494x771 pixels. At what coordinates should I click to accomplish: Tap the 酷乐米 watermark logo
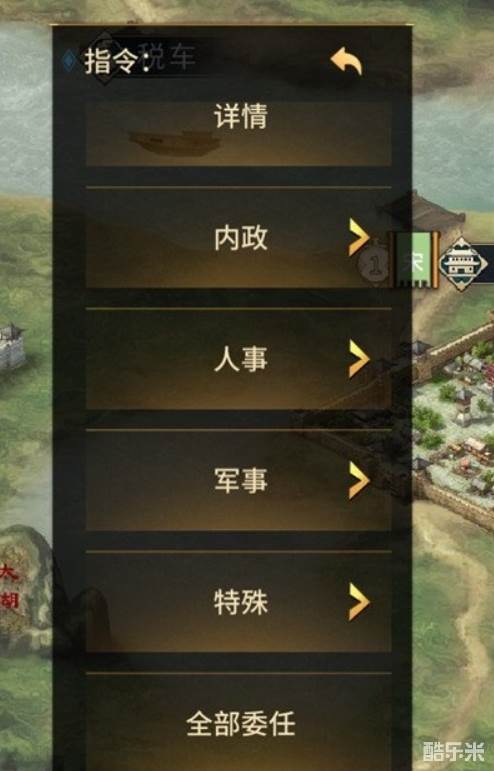tap(453, 751)
